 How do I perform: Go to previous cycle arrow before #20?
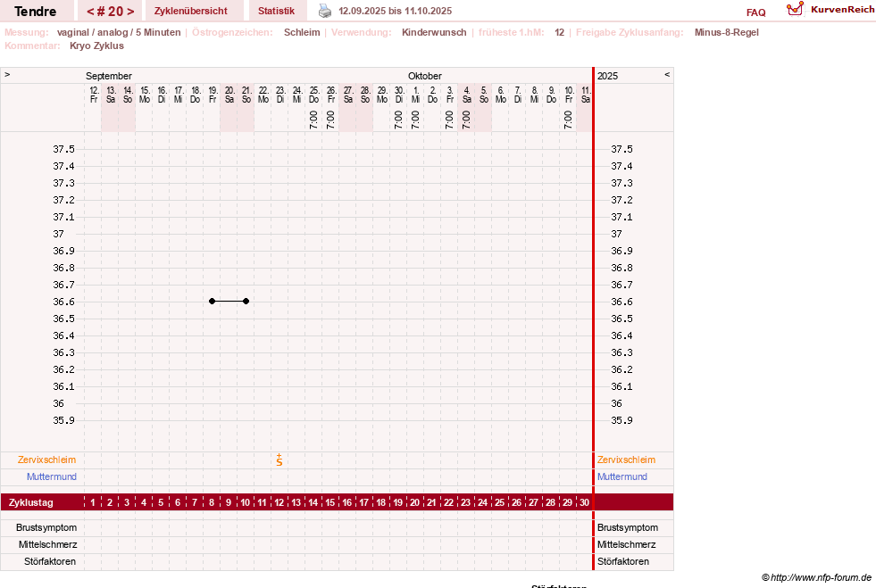(x=90, y=12)
